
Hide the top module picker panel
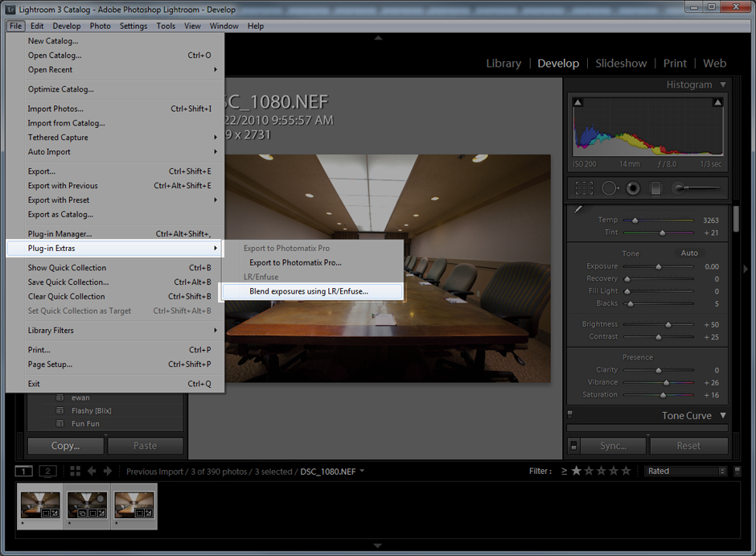click(378, 37)
